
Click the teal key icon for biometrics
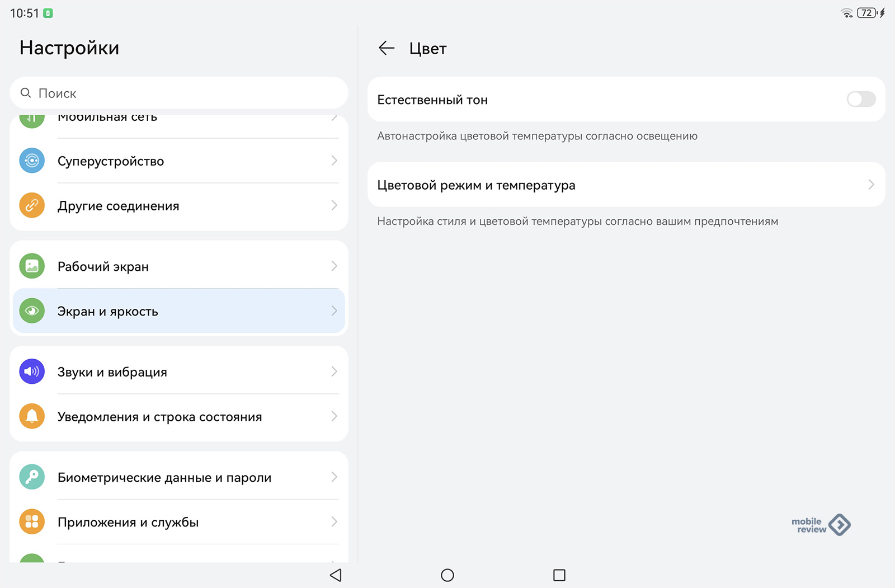pos(32,477)
